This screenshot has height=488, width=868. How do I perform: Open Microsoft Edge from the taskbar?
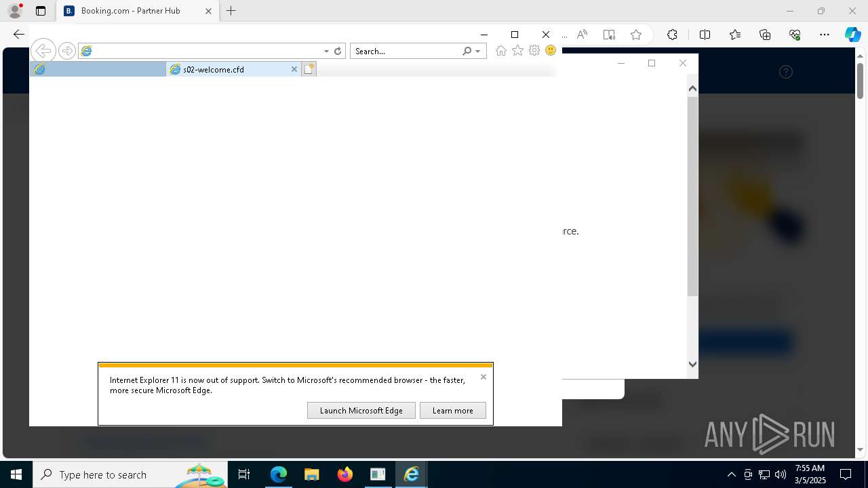(279, 474)
